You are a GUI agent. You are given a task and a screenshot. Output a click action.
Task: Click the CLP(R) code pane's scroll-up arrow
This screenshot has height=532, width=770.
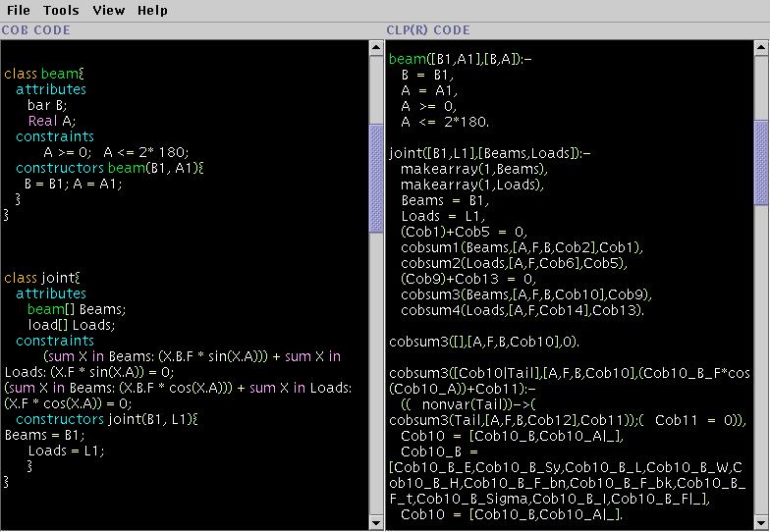pos(761,48)
